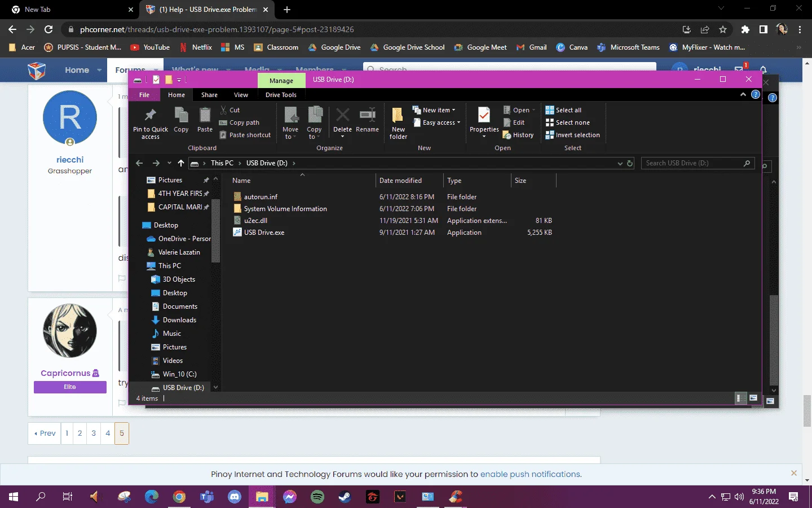Reload the Chrome page
The width and height of the screenshot is (812, 508).
(x=48, y=29)
